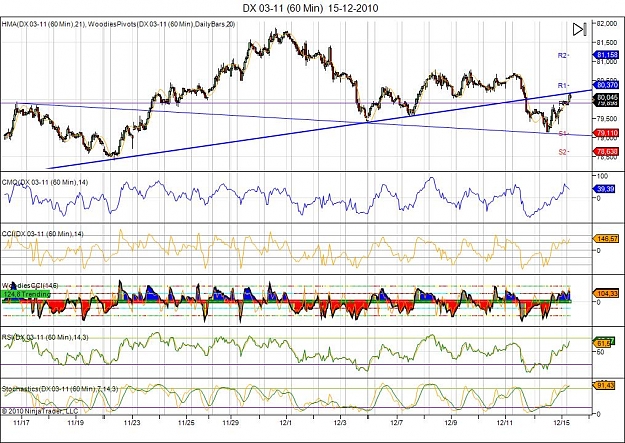Click the 12/3 date label
Screen dimensions: 625x443
(340, 422)
